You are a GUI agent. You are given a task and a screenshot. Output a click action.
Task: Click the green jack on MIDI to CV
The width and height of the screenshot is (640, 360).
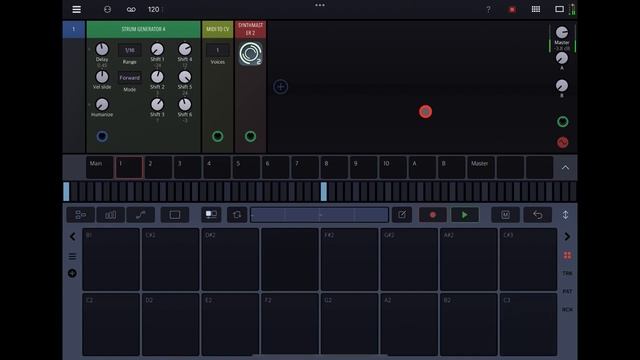coord(218,136)
